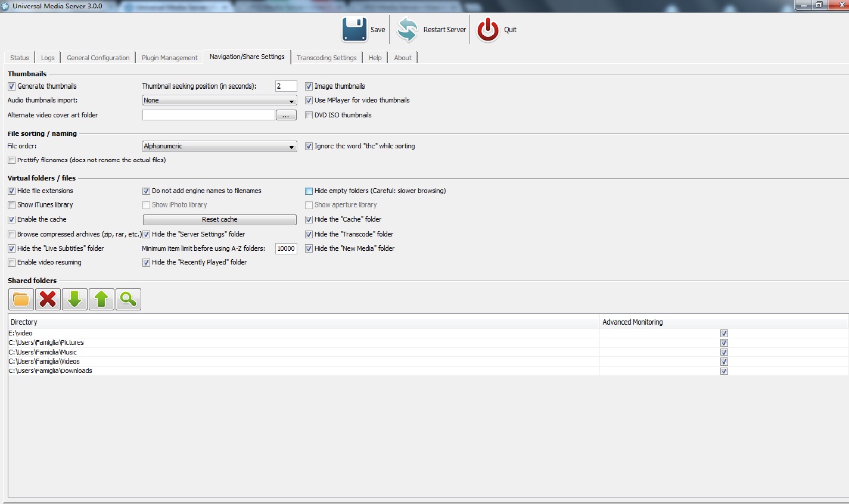Toggle Hide the "Recently Played" folder
Screen dimensions: 849x504
(x=146, y=263)
